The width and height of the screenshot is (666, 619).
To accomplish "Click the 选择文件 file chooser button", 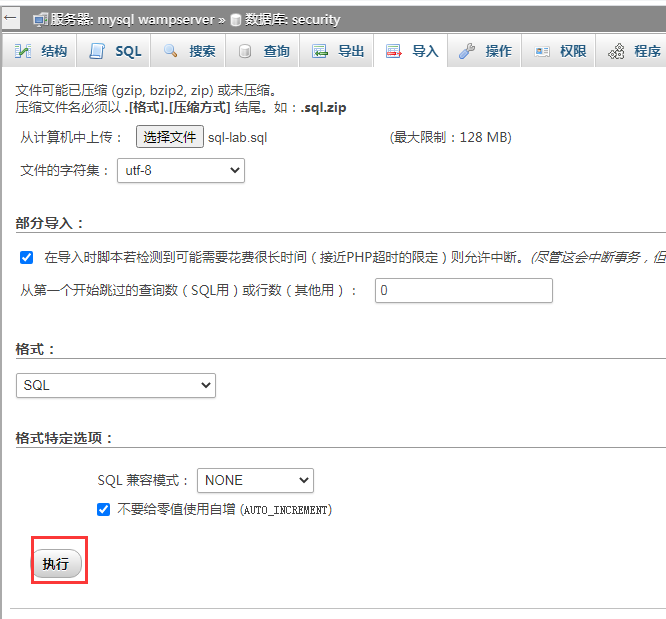I will pyautogui.click(x=169, y=137).
